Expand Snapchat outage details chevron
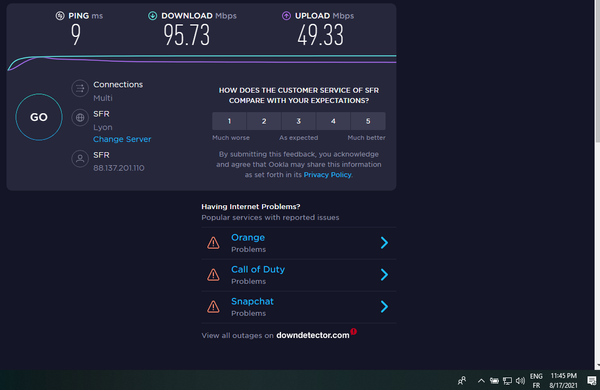This screenshot has height=390, width=600. (384, 307)
